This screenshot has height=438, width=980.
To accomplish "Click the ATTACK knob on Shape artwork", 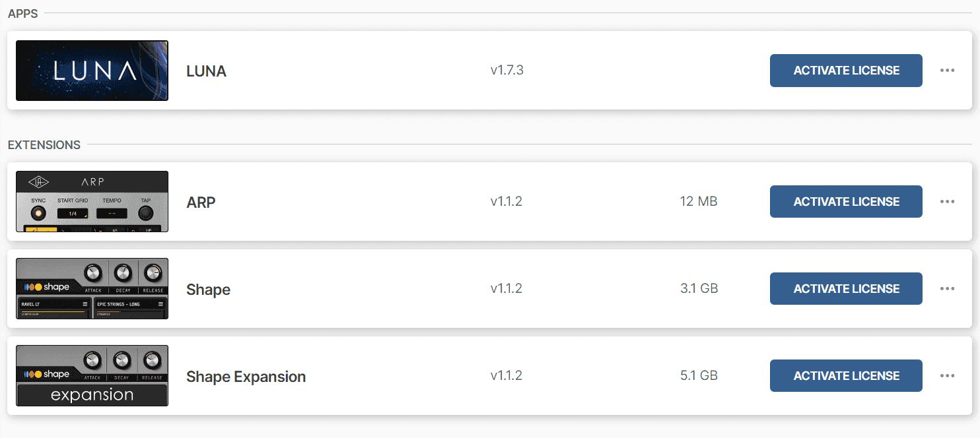I will pyautogui.click(x=92, y=272).
